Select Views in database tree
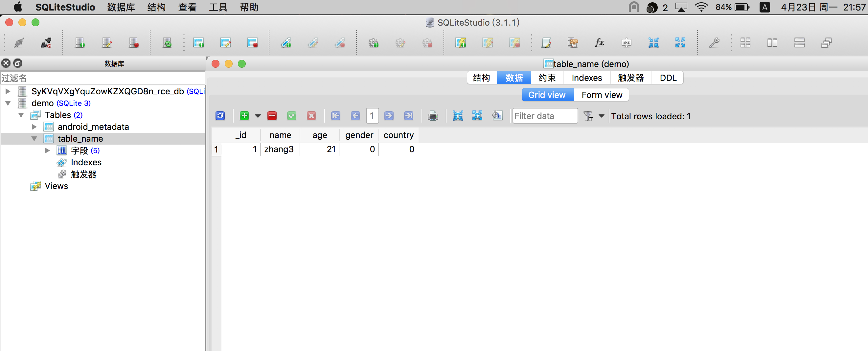 [x=56, y=186]
